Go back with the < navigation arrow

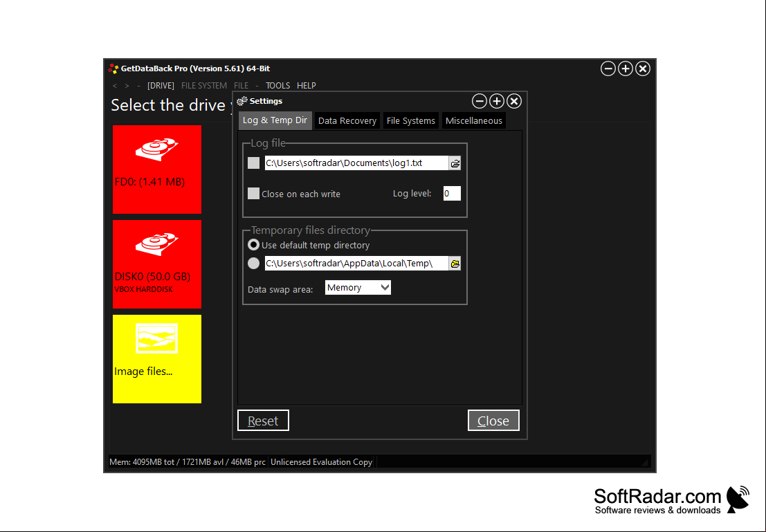[x=115, y=86]
